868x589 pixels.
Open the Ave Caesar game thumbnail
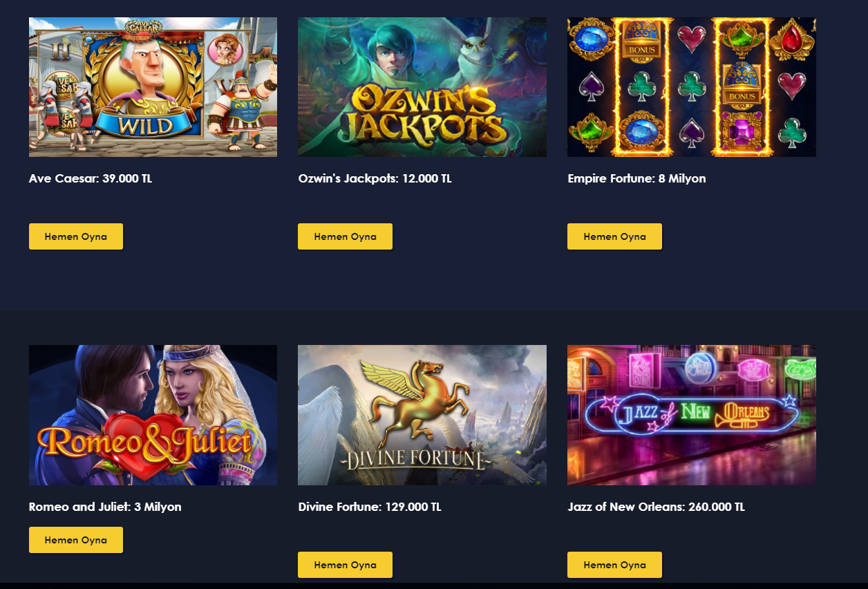[x=153, y=87]
